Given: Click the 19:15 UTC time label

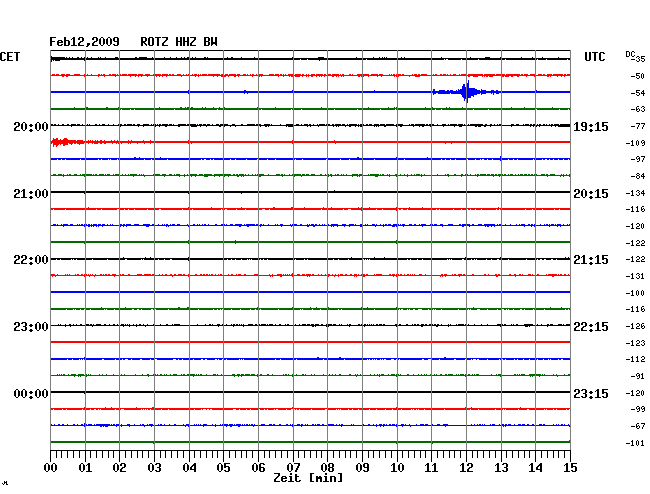Looking at the screenshot, I should click(591, 126).
